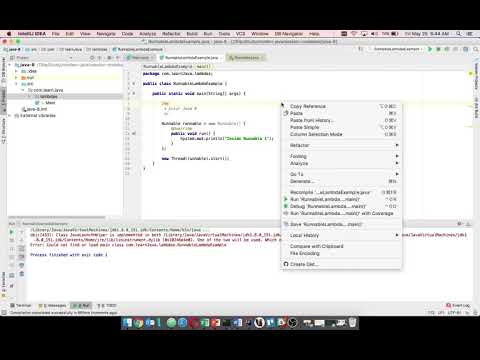480x360 pixels.
Task: Open the Trash in the Dock
Action: [352, 322]
